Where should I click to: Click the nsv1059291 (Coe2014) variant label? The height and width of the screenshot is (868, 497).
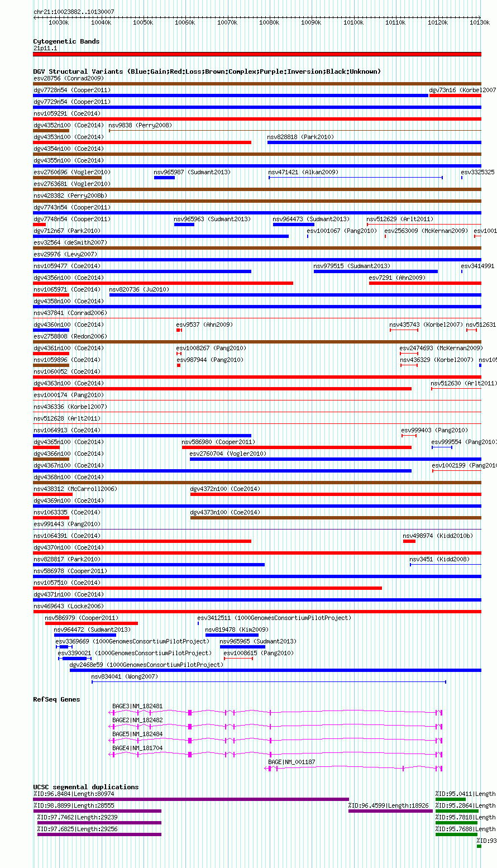pos(67,114)
